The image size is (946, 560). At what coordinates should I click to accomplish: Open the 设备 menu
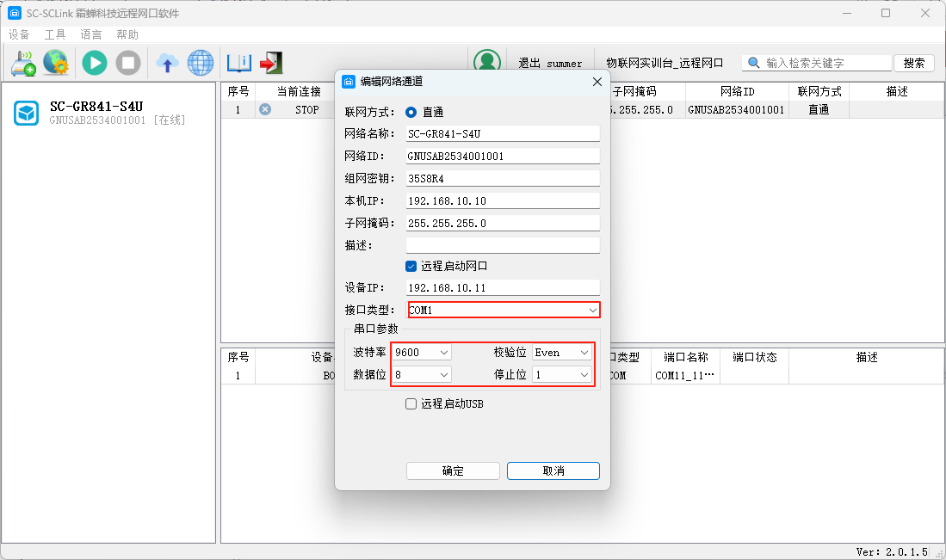pos(19,34)
